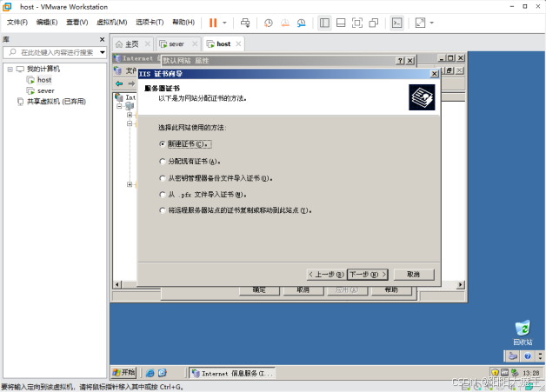Pause the virtual machine with the orange button

click(x=213, y=23)
